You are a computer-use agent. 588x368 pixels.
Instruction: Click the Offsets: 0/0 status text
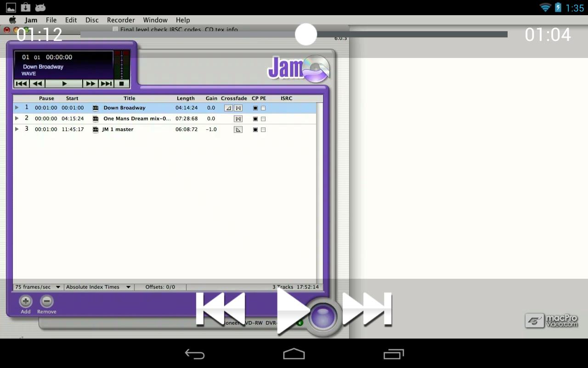click(x=160, y=287)
